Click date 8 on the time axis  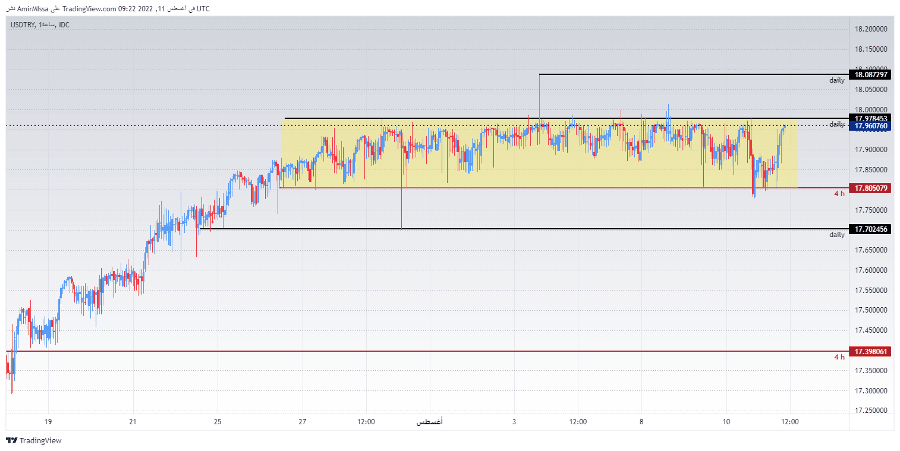[x=642, y=422]
